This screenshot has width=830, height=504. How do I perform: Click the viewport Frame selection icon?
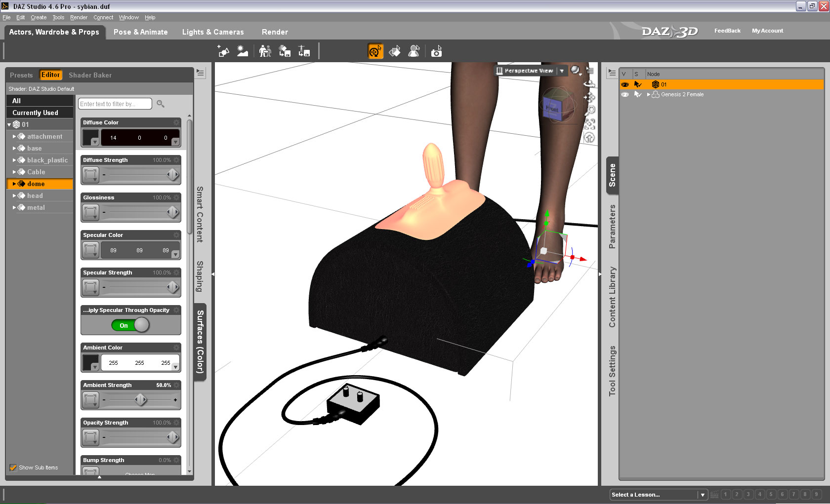click(589, 124)
